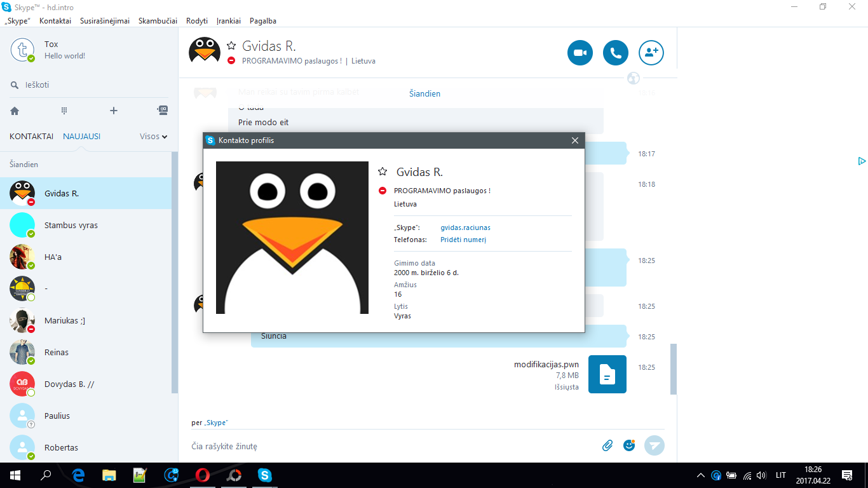Switch to the NAUJAUSI tab
Image resolution: width=868 pixels, height=488 pixels.
pyautogui.click(x=81, y=136)
